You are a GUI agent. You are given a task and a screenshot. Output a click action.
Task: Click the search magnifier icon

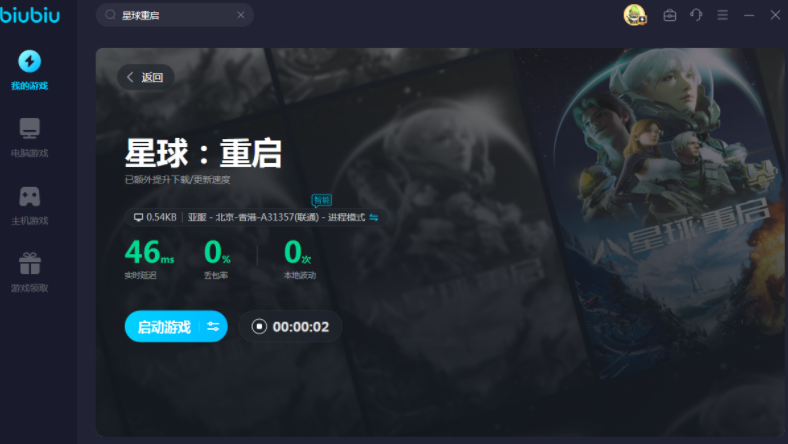point(110,16)
